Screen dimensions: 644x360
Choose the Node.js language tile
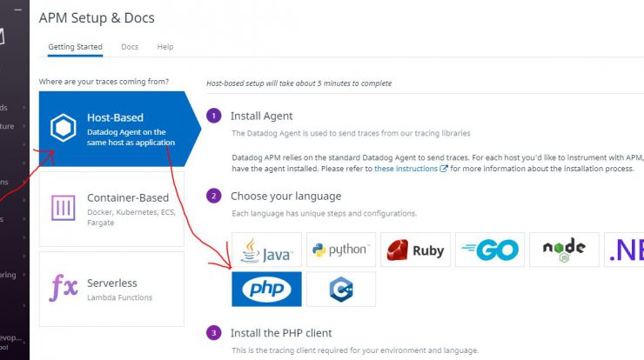(x=564, y=250)
